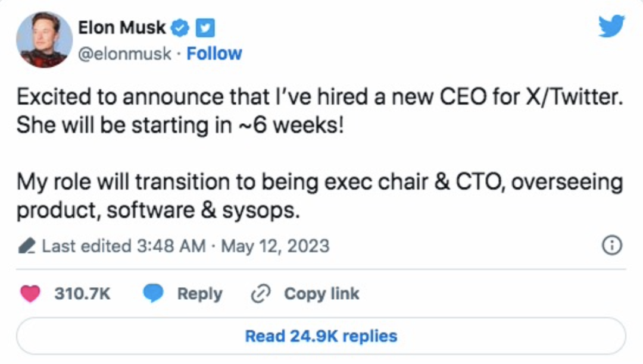Viewport: 643px width, 364px height.
Task: Click the @elonmusk handle
Action: click(124, 54)
